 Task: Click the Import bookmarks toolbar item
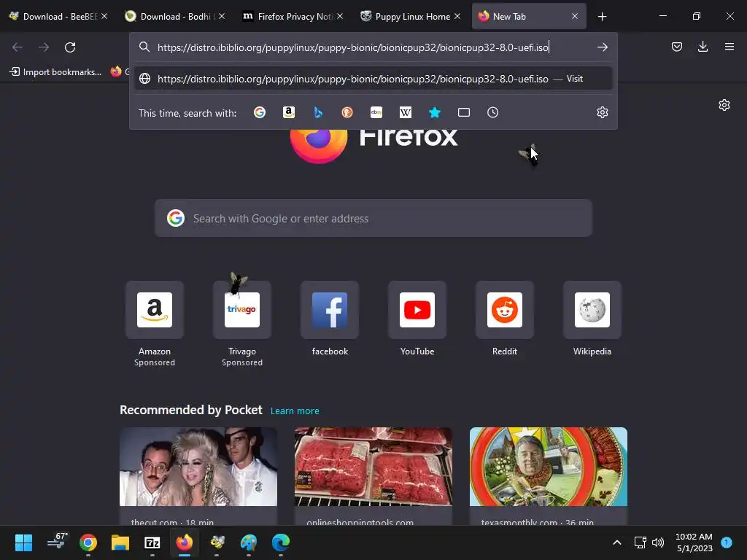tap(55, 72)
